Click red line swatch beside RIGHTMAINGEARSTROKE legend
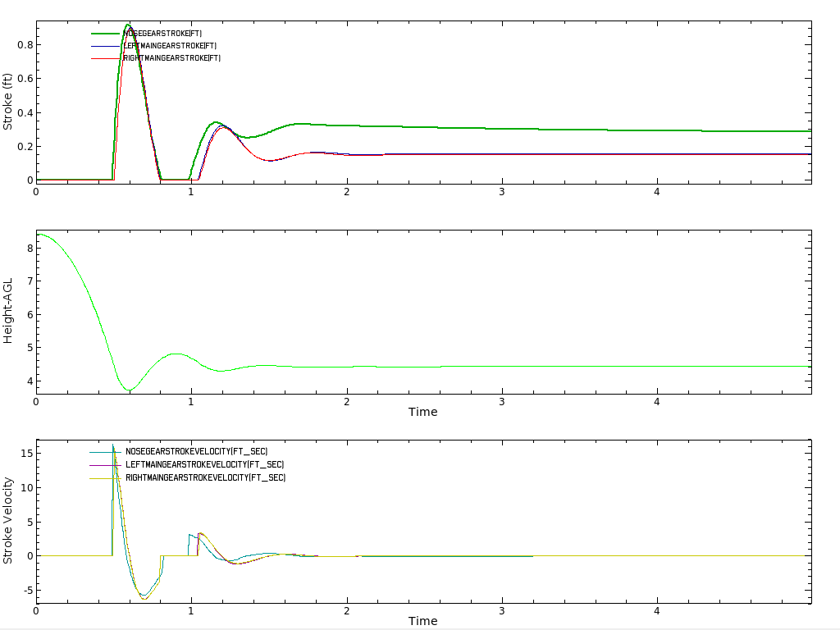 [106, 59]
